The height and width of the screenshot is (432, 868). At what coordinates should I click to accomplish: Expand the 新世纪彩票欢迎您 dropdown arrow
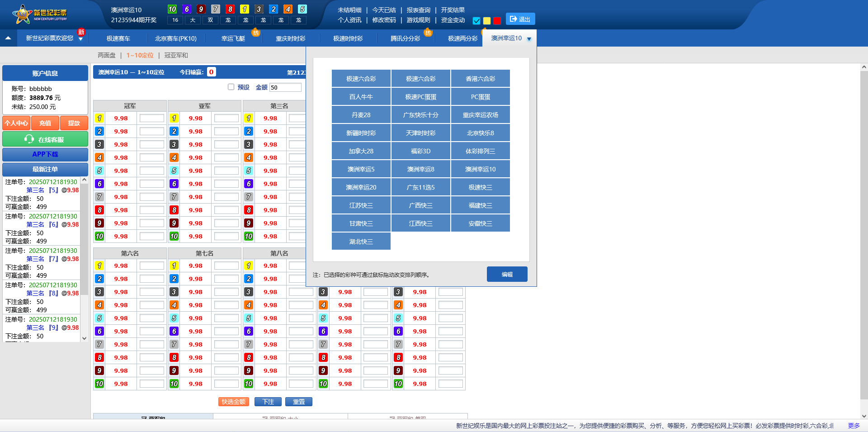(x=80, y=39)
